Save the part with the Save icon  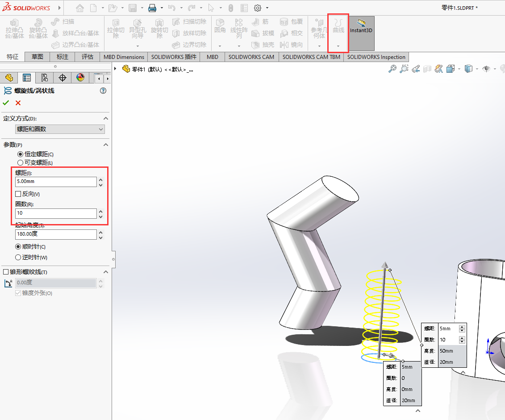[x=133, y=8]
